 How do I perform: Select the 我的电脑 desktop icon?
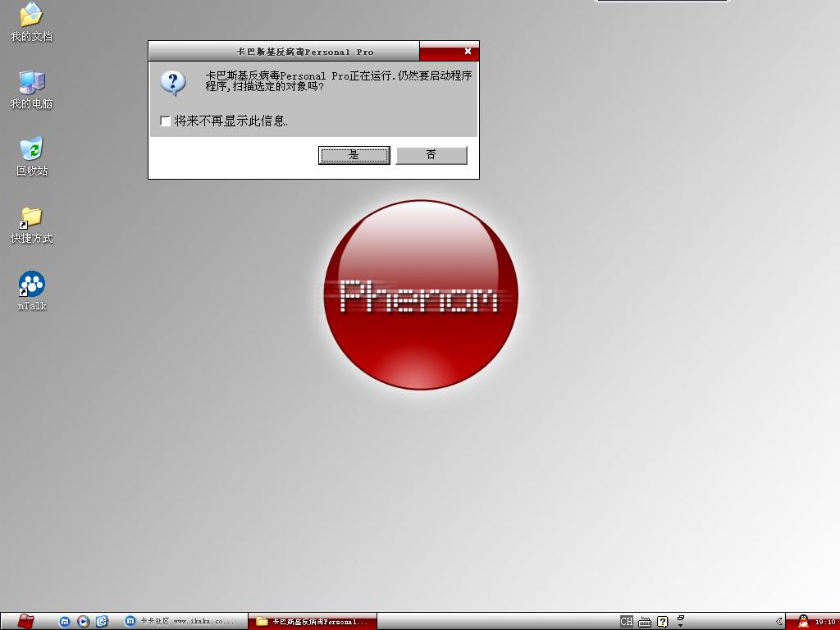[31, 90]
